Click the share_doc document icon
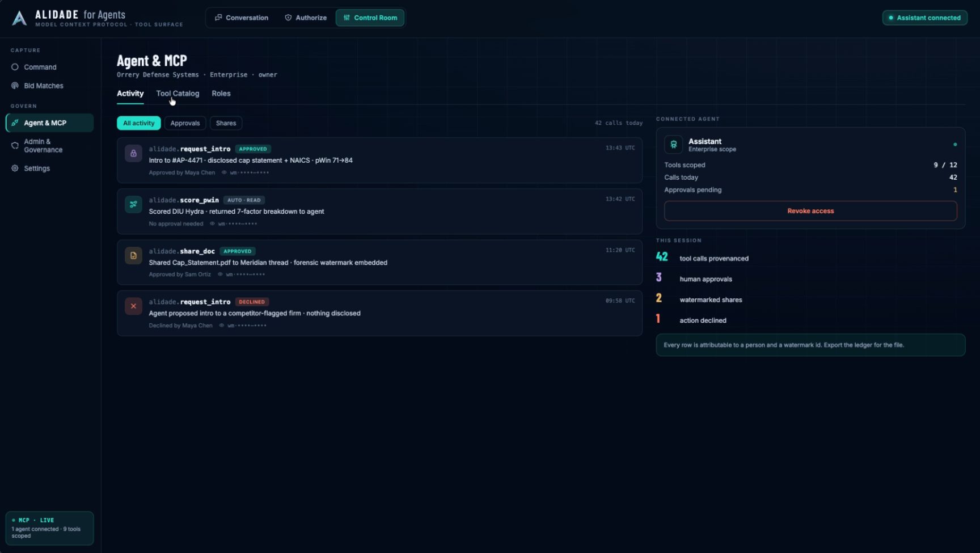Image resolution: width=980 pixels, height=553 pixels. coord(133,255)
